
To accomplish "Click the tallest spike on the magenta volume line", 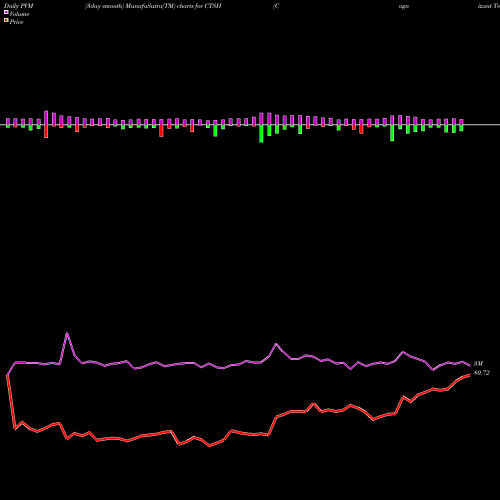I will click(67, 333).
